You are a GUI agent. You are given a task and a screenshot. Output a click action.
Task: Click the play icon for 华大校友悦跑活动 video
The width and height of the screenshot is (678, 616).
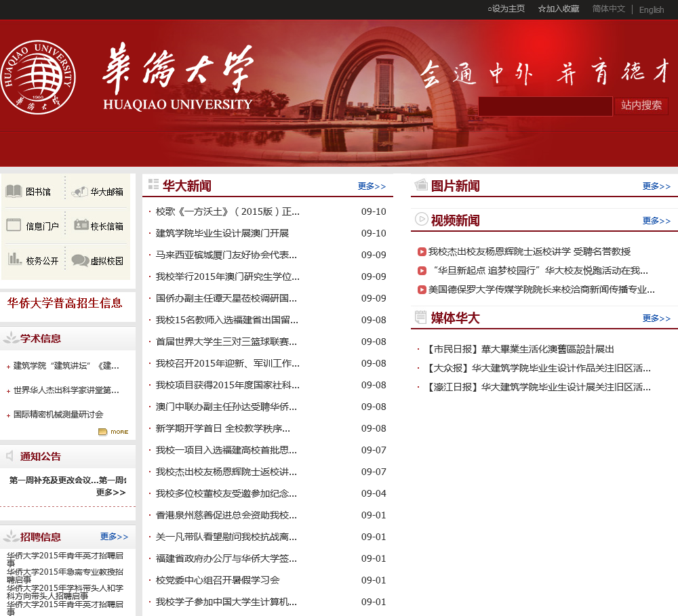click(422, 270)
